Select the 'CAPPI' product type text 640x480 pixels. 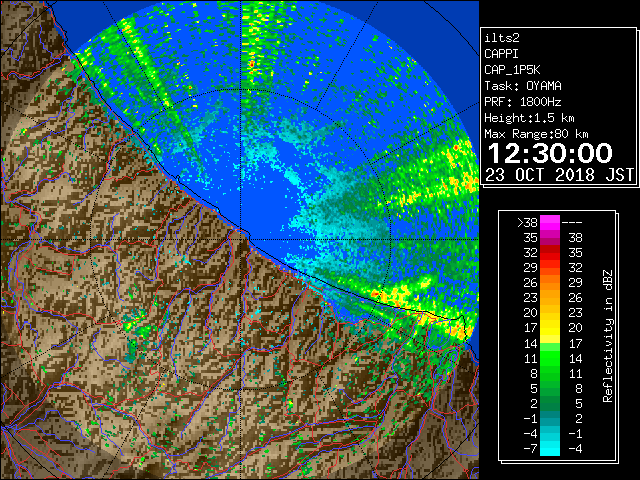pos(501,54)
